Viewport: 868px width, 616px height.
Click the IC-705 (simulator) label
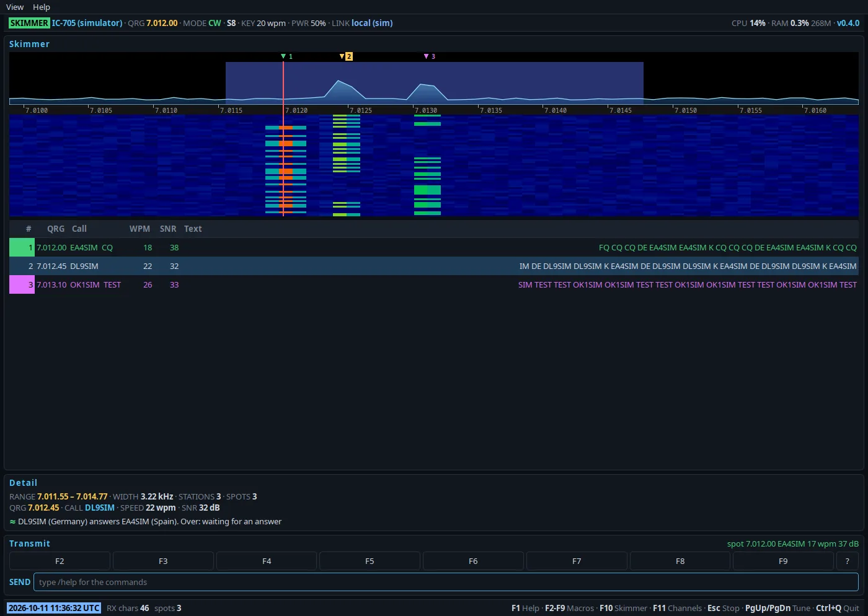point(87,23)
